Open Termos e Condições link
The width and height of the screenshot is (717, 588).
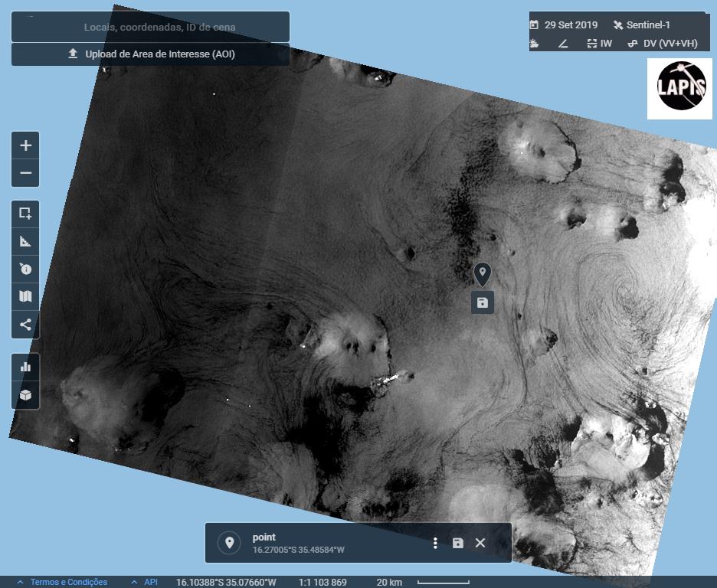pyautogui.click(x=68, y=582)
